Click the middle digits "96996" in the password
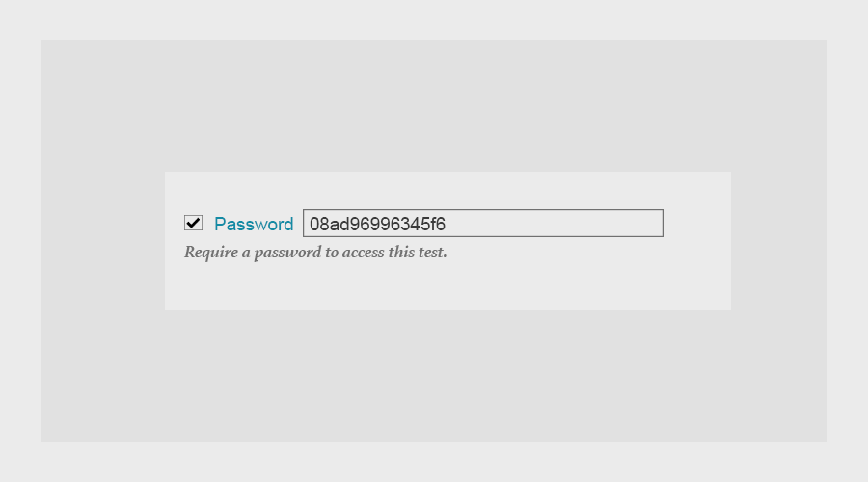 point(375,224)
